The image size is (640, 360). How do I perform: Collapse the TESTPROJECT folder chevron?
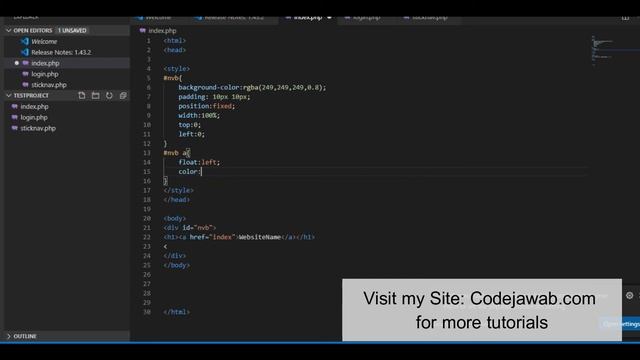(9, 96)
